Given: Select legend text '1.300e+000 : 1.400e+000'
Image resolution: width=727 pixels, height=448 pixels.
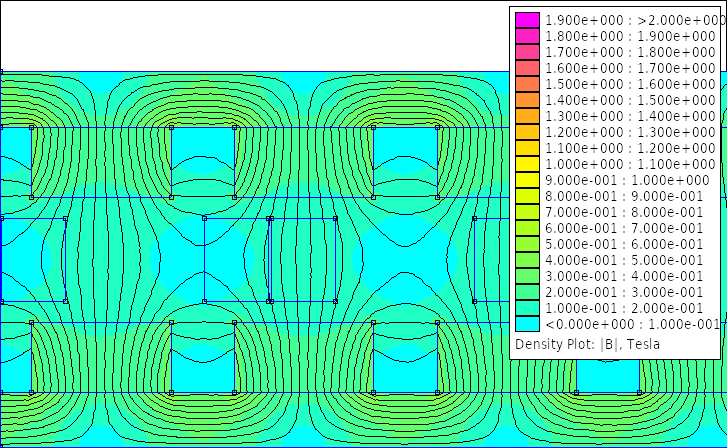Looking at the screenshot, I should click(x=631, y=116).
